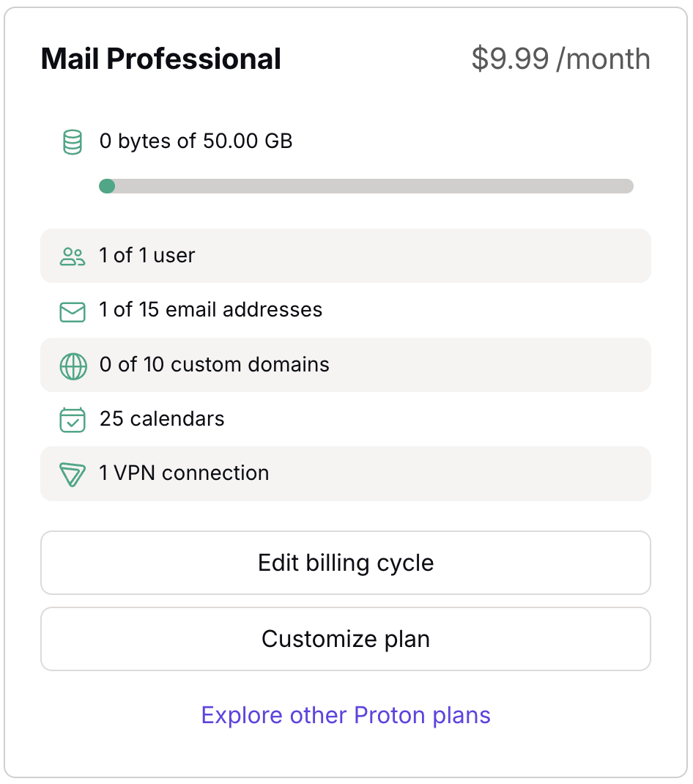Click the 1 of 1 user row
The image size is (693, 784).
click(346, 255)
